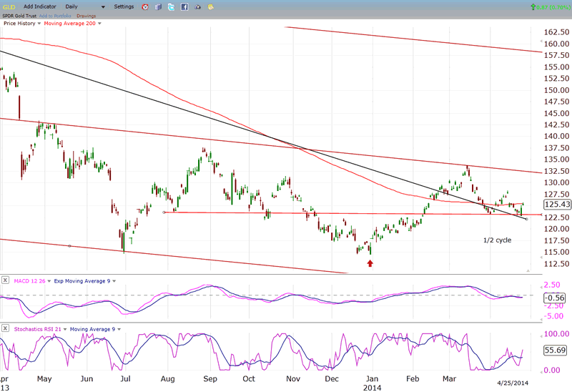Open the Add Indicator menu
The height and width of the screenshot is (392, 572).
click(40, 6)
